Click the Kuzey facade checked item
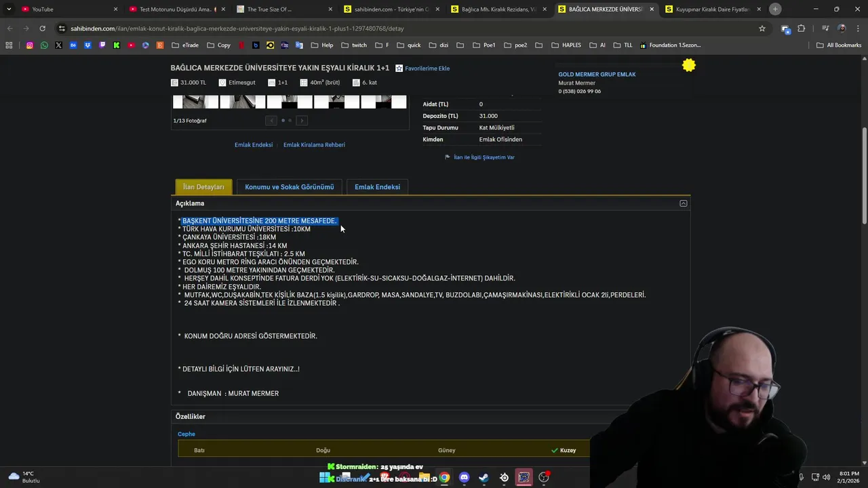 coord(564,450)
